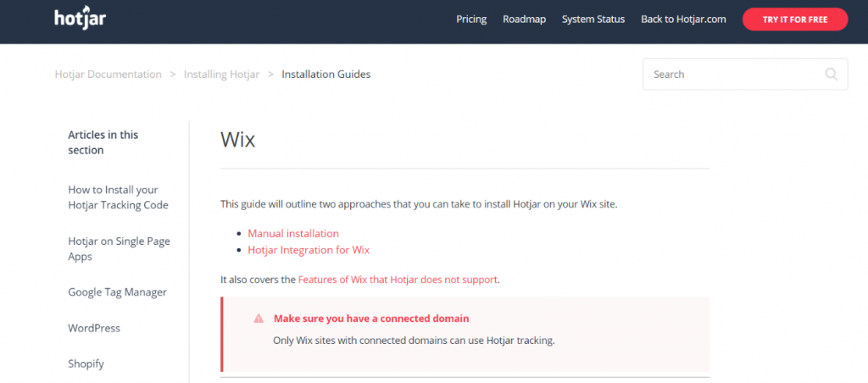
Task: Open Features of Wix that Hotjar does not support
Action: (x=398, y=280)
